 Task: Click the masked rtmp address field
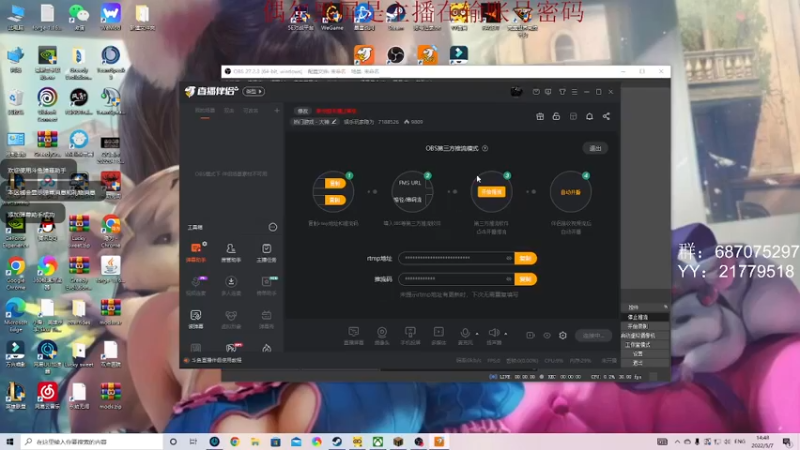tap(457, 258)
